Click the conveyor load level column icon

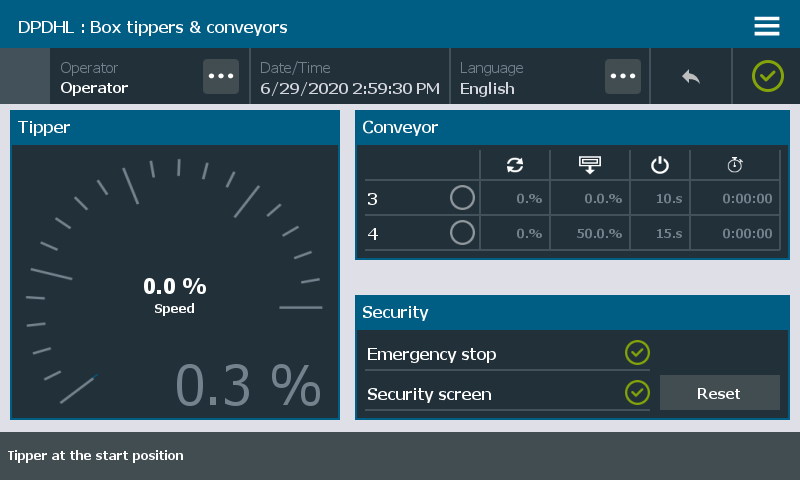[x=589, y=165]
